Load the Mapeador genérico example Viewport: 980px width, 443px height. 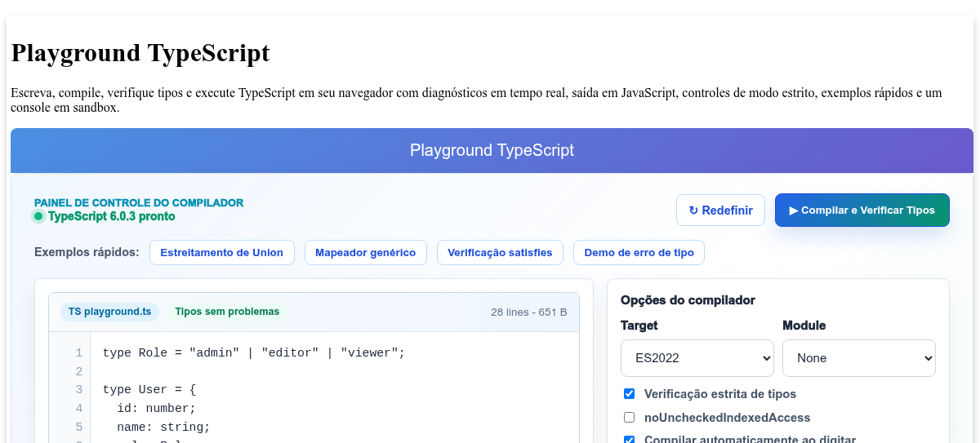coord(365,252)
